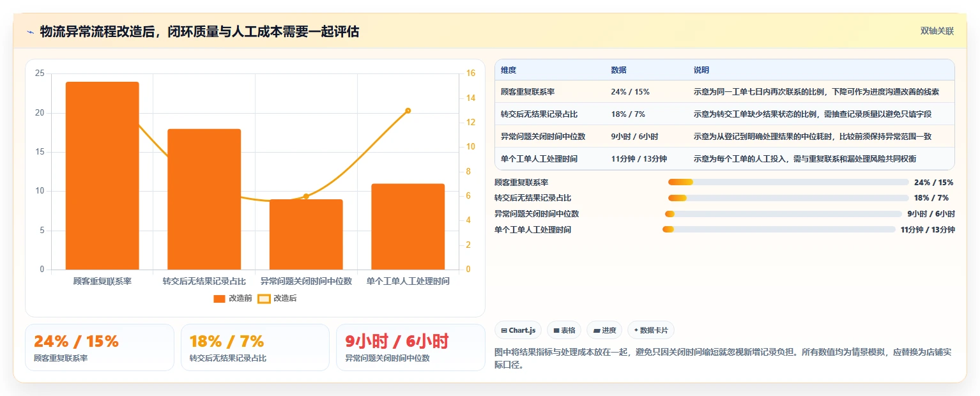The height and width of the screenshot is (396, 980).
Task: Click the orange 改造前 legend color box
Action: 219,298
